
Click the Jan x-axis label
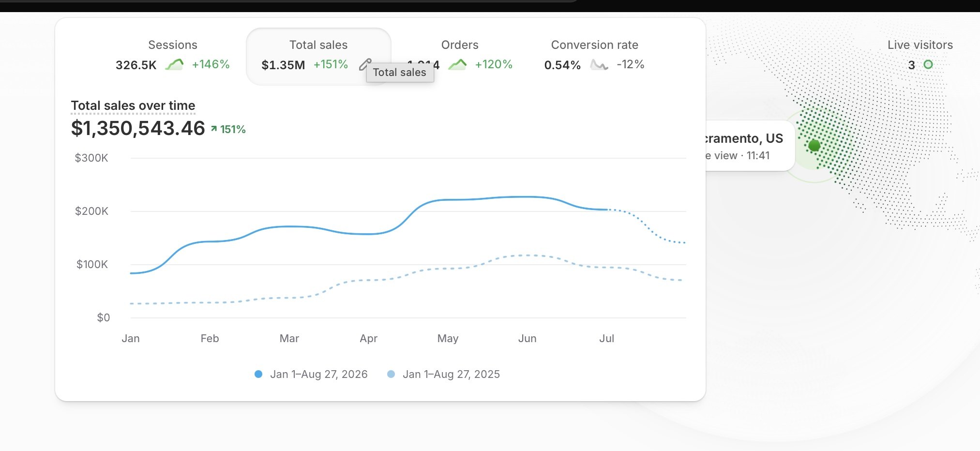click(131, 338)
